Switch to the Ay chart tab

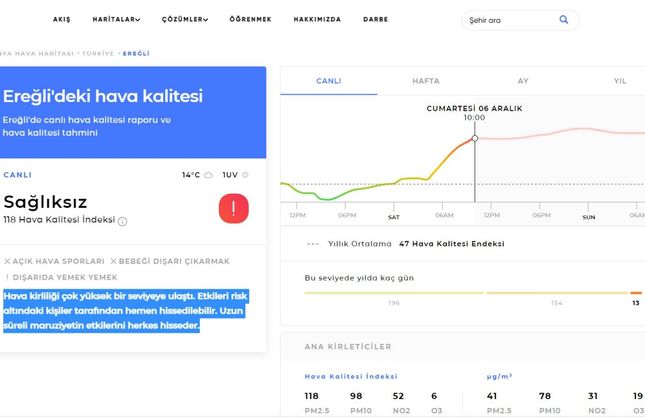(x=523, y=80)
